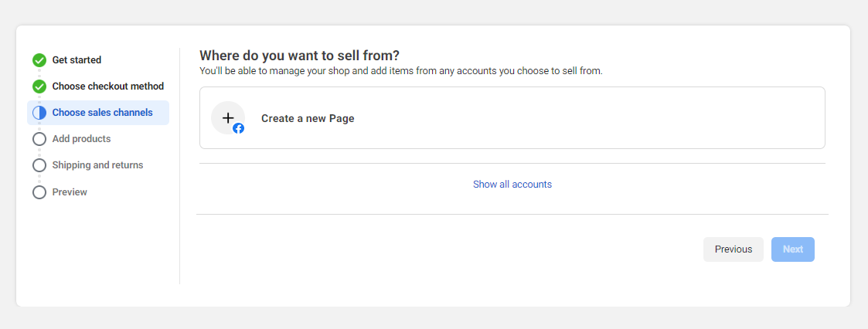Click the empty circle beside Add products
The height and width of the screenshot is (329, 868).
39,139
